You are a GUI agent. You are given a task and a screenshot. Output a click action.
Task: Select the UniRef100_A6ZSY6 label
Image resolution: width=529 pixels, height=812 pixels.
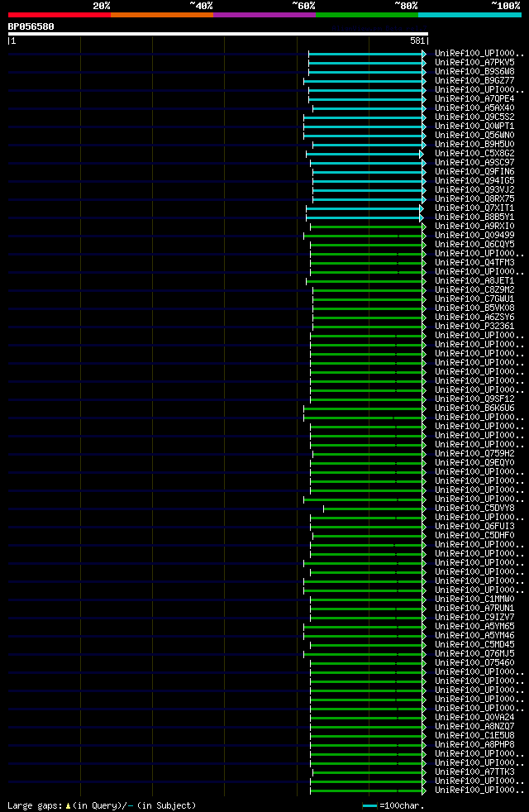pos(474,318)
